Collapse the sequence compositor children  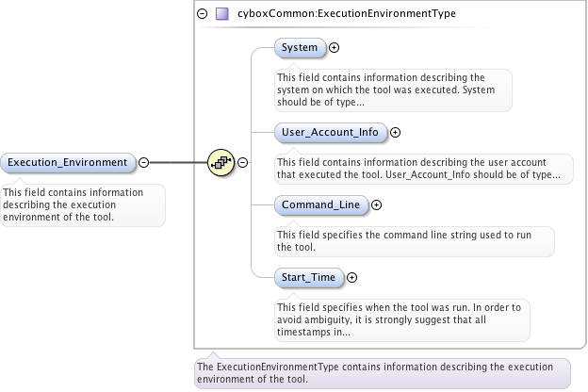tap(243, 162)
